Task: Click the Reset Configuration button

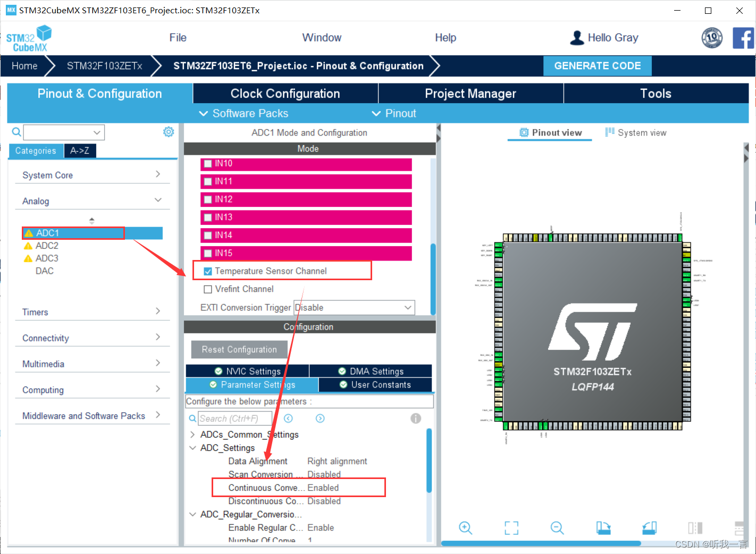Action: [239, 349]
